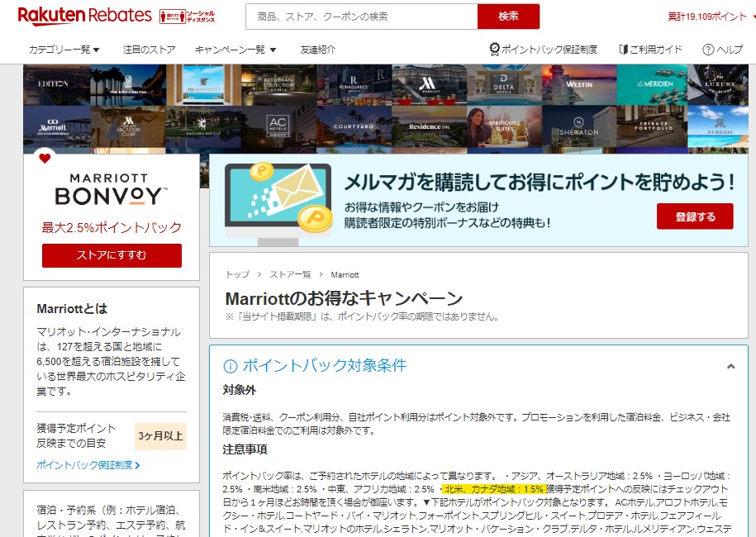Click the 登録する newsletter button
The height and width of the screenshot is (537, 756).
695,216
